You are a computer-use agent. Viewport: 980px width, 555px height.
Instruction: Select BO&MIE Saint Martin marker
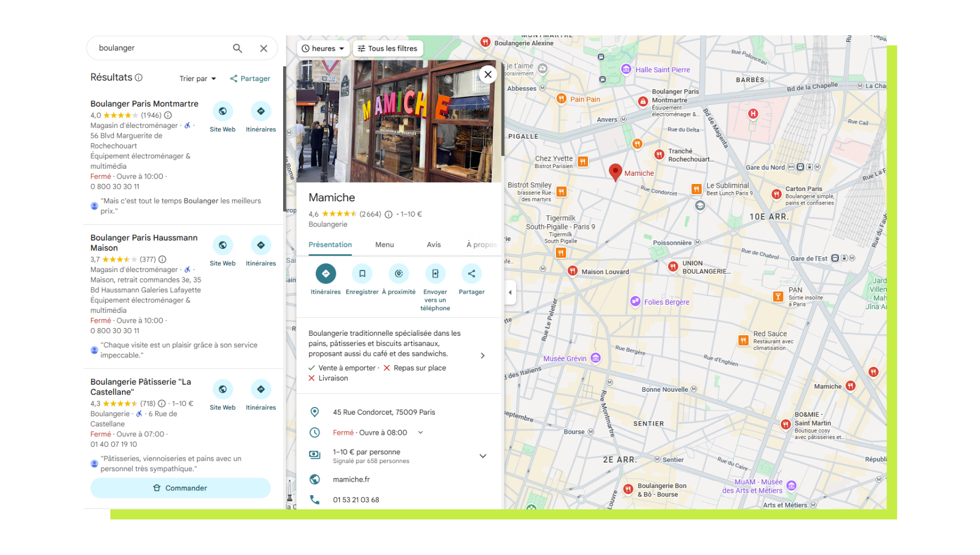point(785,424)
